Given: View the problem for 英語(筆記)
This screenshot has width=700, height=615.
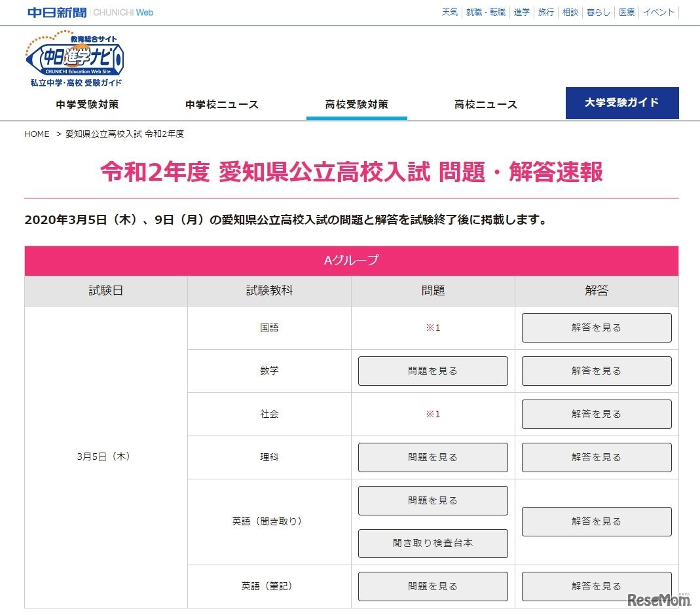Looking at the screenshot, I should (433, 586).
